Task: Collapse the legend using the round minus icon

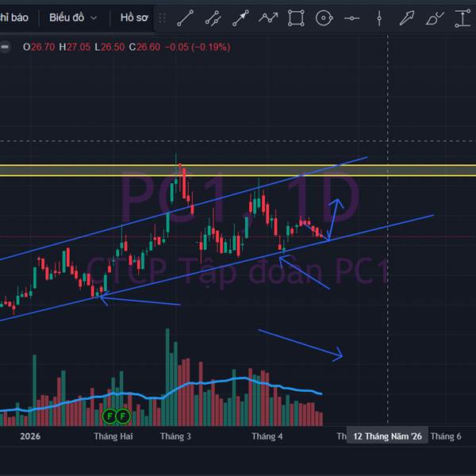Action: point(4,47)
